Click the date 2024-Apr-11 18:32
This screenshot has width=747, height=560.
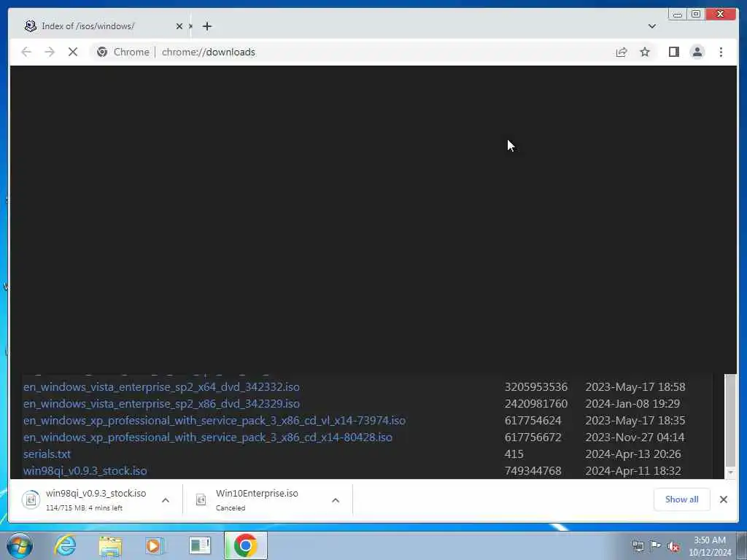coord(633,470)
